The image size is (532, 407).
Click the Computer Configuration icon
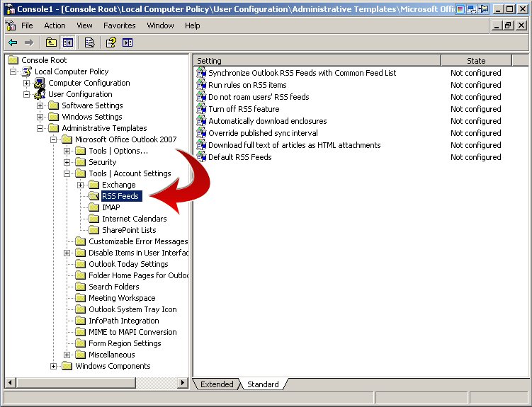[40, 83]
